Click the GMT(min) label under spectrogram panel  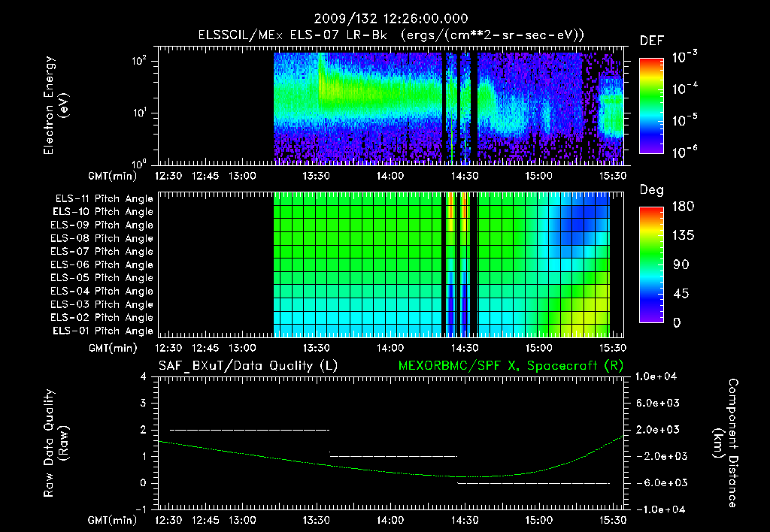click(113, 176)
